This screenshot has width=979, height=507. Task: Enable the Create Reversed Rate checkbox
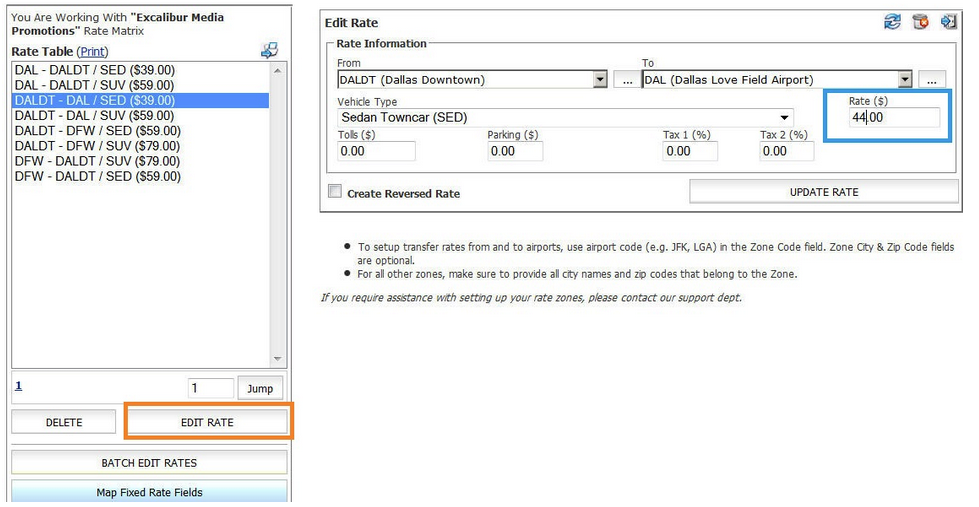point(335,192)
